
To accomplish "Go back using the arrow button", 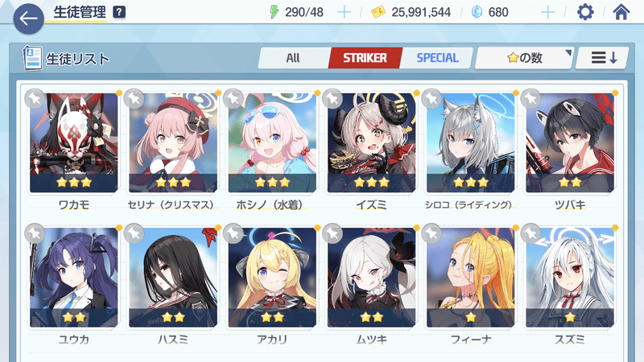I will click(28, 19).
